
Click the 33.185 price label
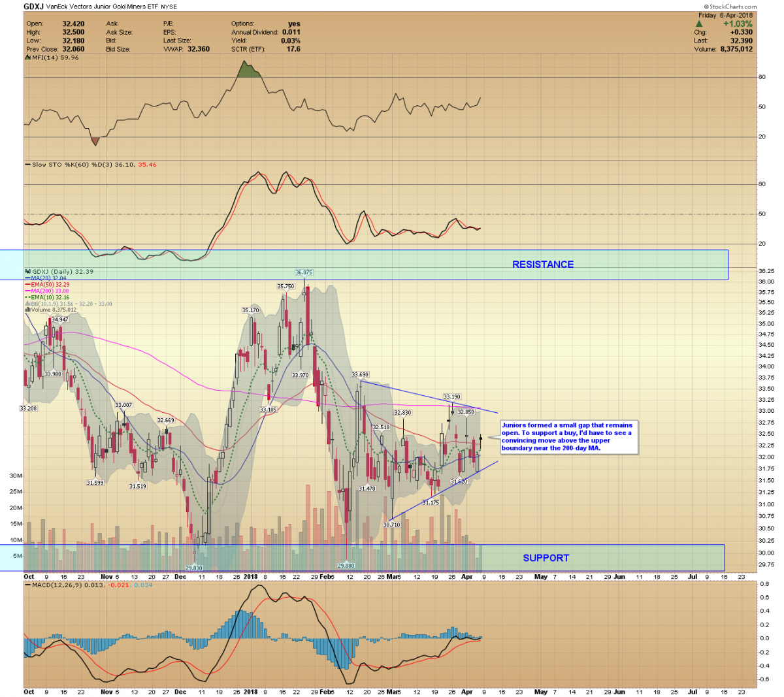tap(268, 410)
